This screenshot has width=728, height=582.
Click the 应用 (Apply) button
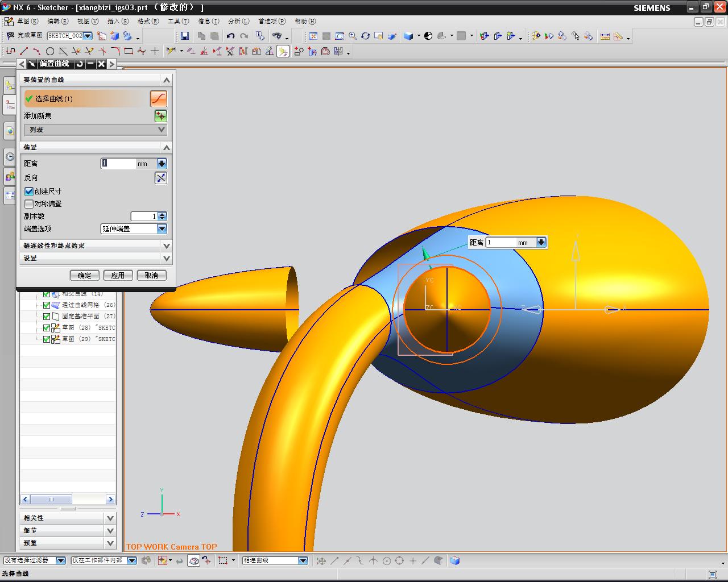pyautogui.click(x=118, y=276)
